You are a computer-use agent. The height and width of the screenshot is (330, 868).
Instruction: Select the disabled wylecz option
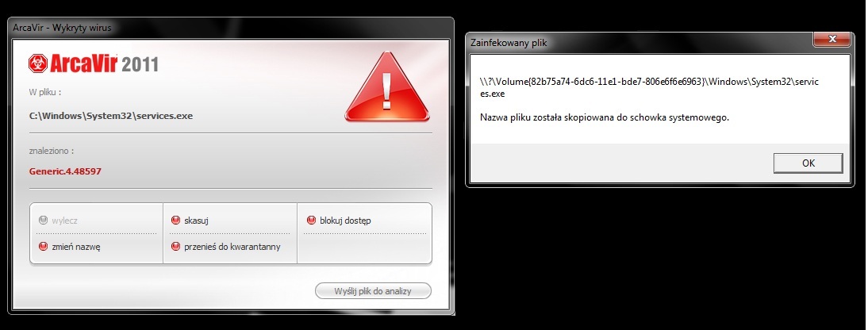tap(58, 221)
